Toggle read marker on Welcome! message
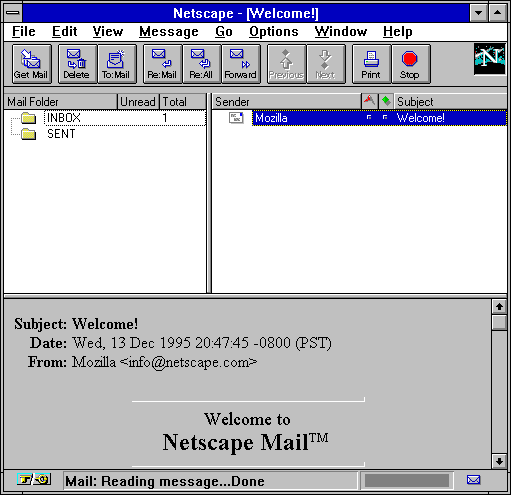The width and height of the screenshot is (511, 495). [x=385, y=117]
